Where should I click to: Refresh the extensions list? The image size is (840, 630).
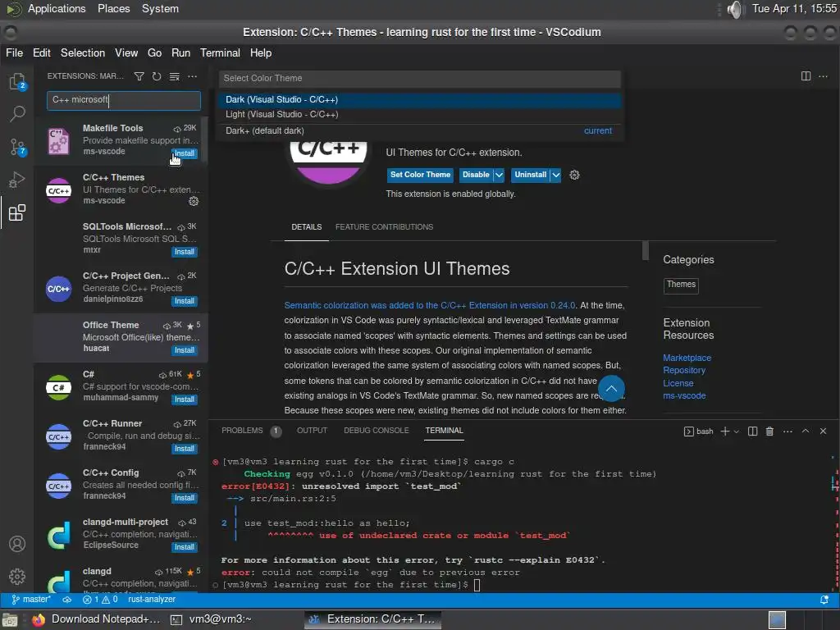point(157,76)
